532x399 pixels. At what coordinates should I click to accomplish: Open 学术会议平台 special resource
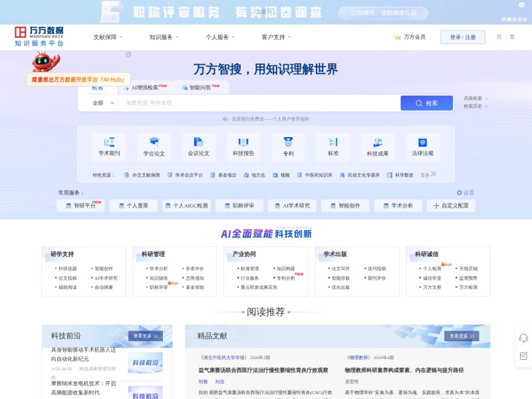[185, 175]
